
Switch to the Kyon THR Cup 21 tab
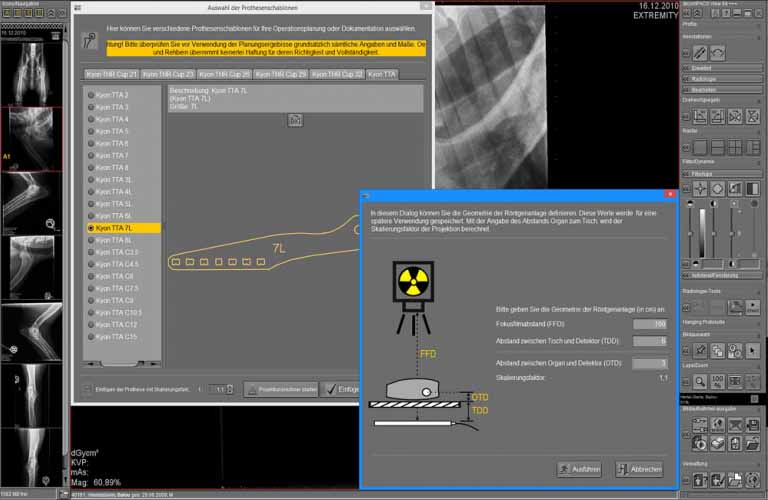(x=109, y=74)
